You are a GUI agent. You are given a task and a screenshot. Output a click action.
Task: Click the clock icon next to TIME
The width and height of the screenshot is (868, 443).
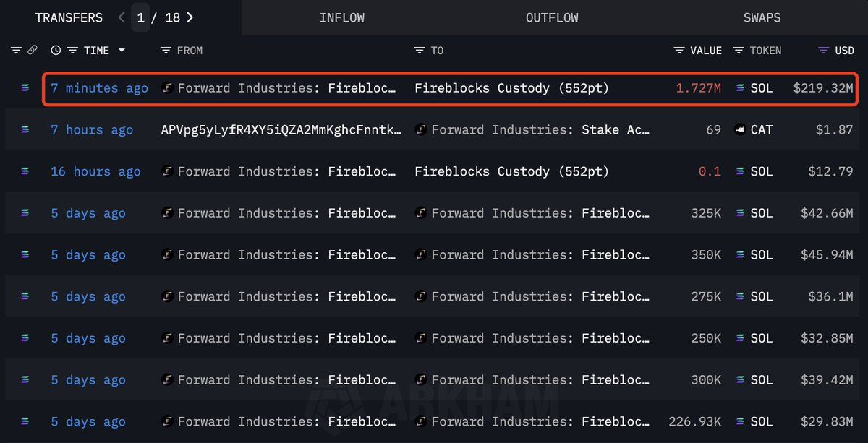56,51
